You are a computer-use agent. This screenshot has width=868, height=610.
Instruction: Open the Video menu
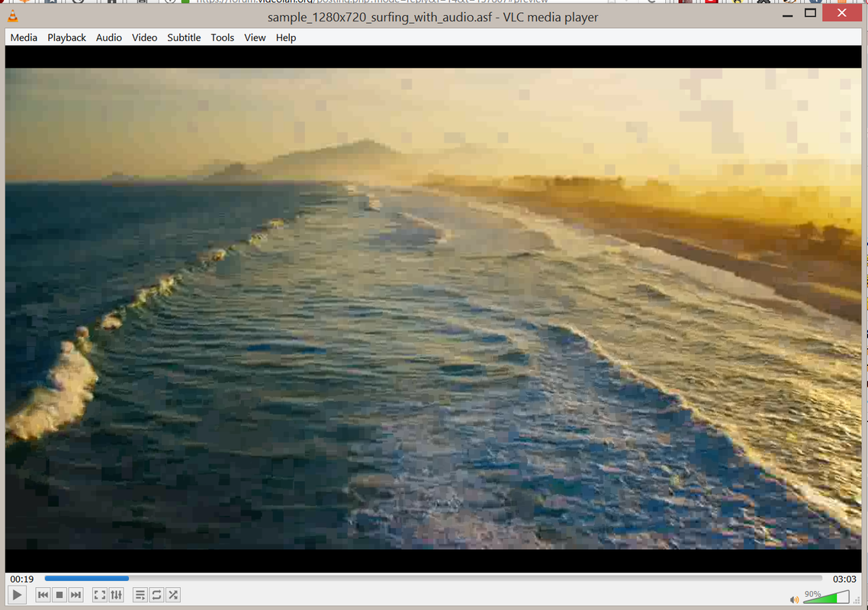point(144,37)
